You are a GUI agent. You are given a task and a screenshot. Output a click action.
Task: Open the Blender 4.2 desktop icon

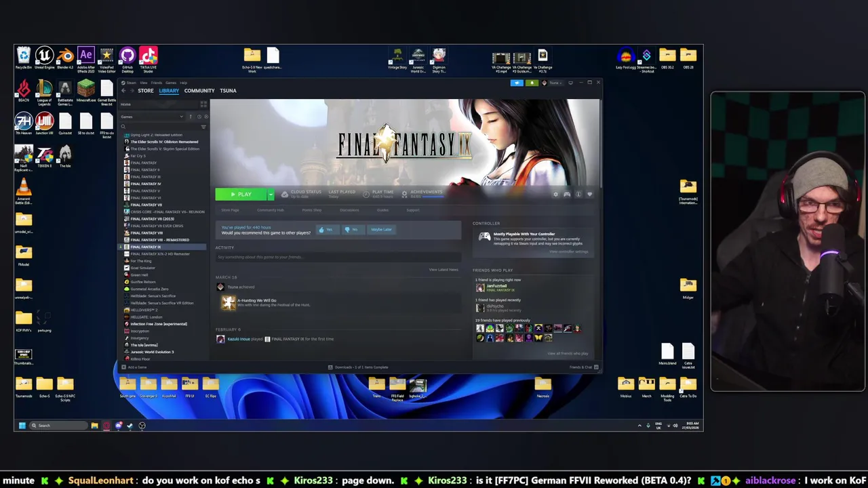[65, 58]
